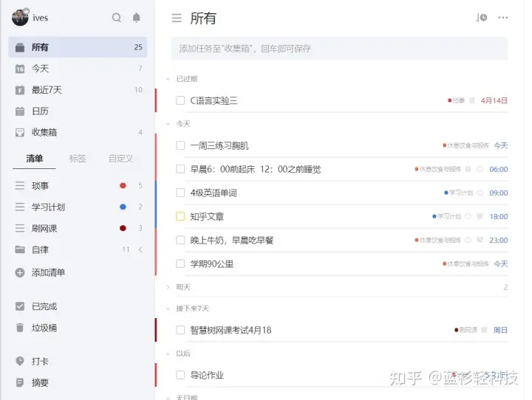Open the 垃圾桶 trash icon
The height and width of the screenshot is (400, 532).
pos(20,328)
